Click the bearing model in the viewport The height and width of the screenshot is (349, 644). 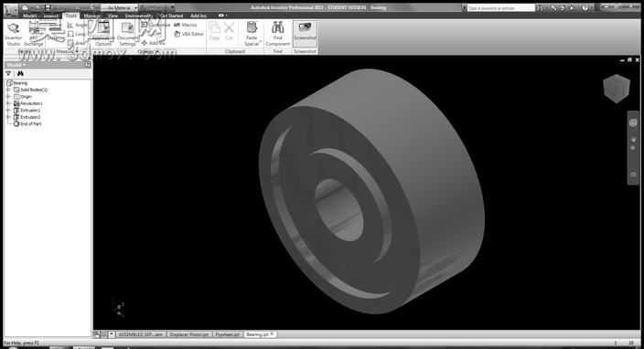370,193
